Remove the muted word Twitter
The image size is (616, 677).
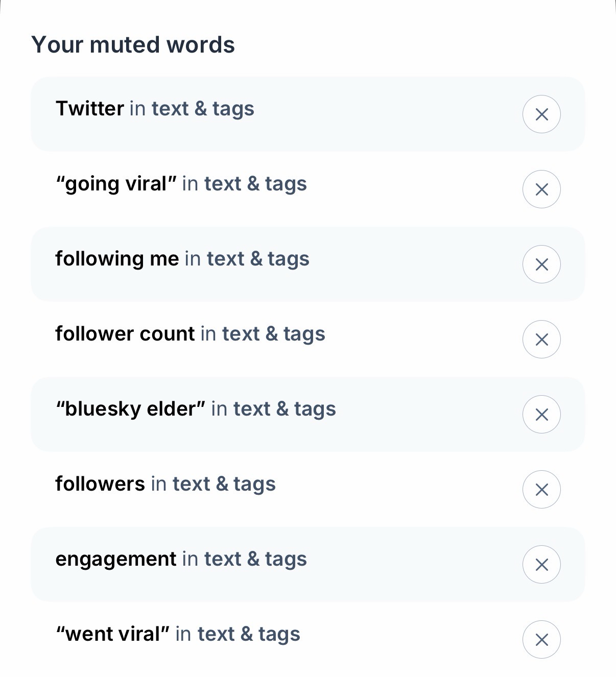click(x=541, y=114)
